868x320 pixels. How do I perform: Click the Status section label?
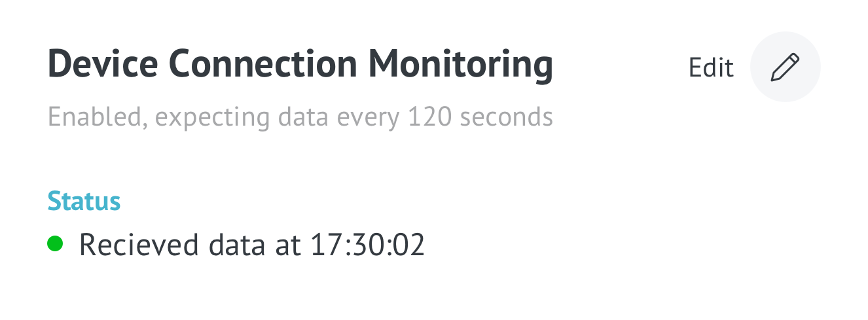click(84, 201)
